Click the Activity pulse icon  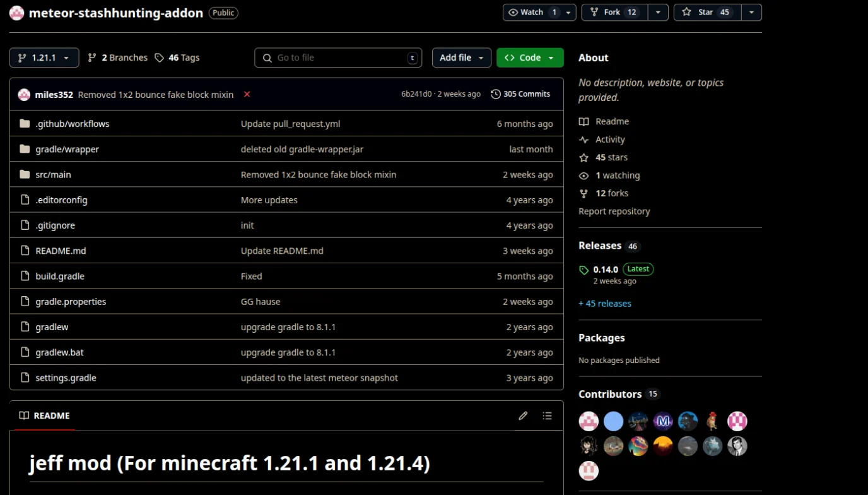(584, 140)
